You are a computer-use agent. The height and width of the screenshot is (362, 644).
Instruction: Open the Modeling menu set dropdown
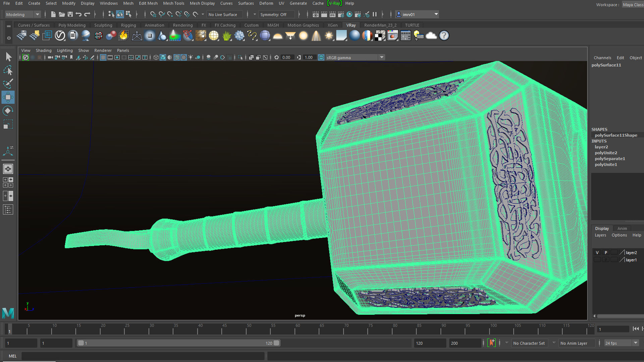click(22, 14)
